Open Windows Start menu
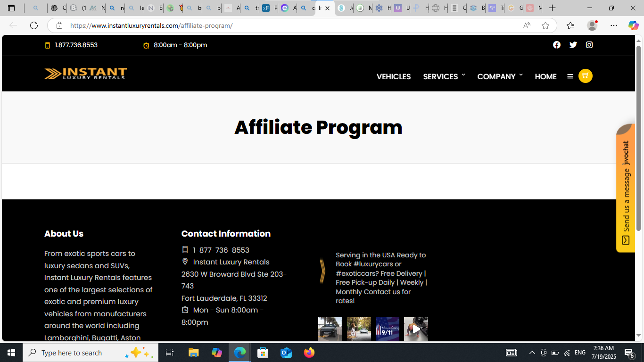Screen dimensions: 644x362 tap(11, 353)
